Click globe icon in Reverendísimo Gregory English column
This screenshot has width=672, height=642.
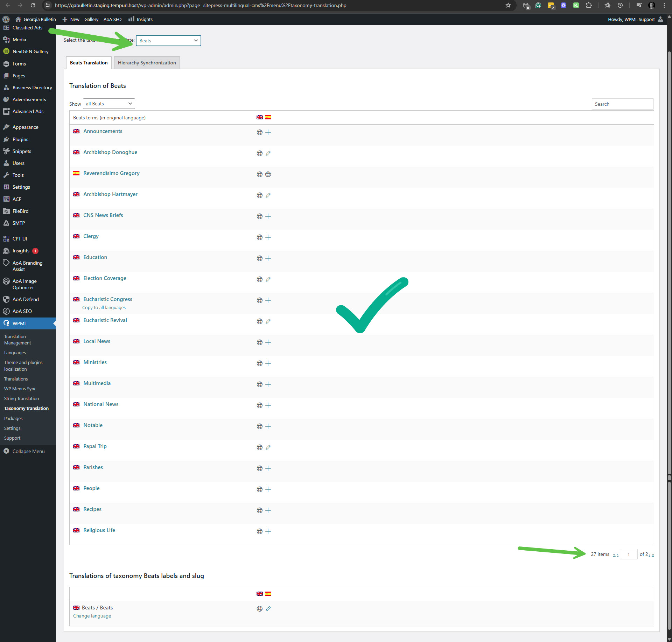[260, 174]
